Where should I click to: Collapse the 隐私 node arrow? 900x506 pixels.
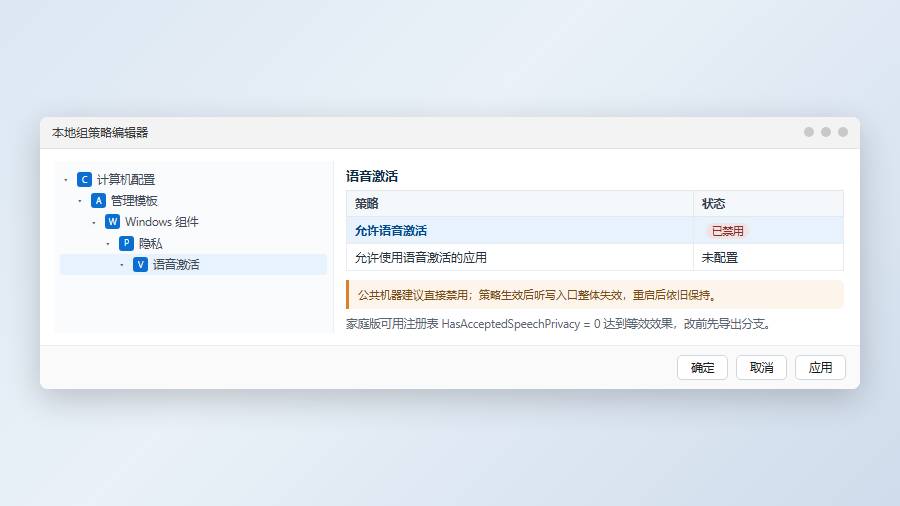tap(108, 244)
